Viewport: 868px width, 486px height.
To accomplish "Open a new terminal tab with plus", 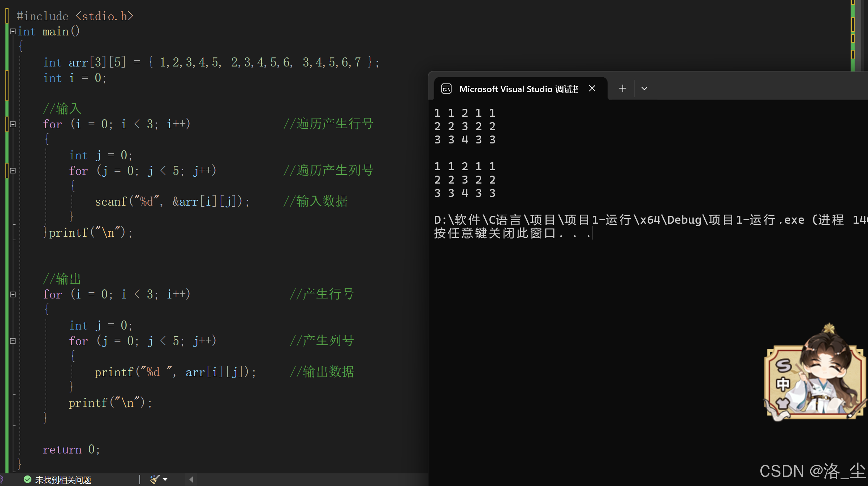I will coord(622,89).
